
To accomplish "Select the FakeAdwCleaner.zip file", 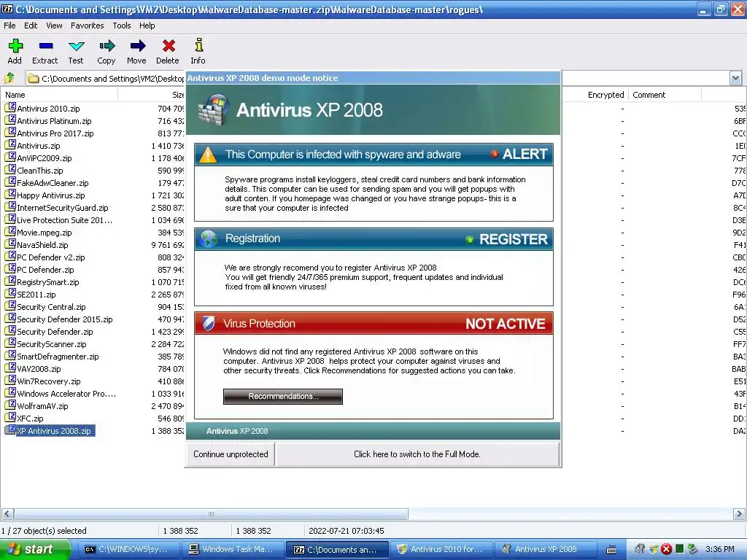I will 53,183.
